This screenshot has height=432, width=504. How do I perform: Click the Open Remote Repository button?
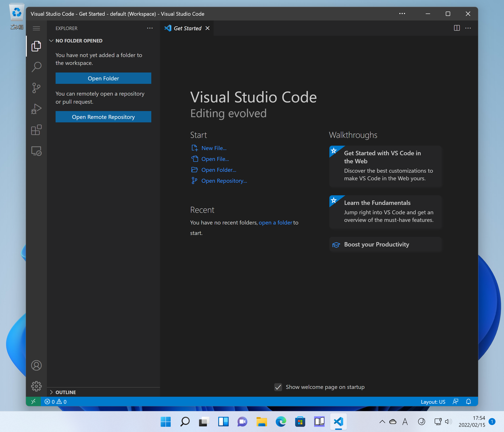pyautogui.click(x=103, y=117)
